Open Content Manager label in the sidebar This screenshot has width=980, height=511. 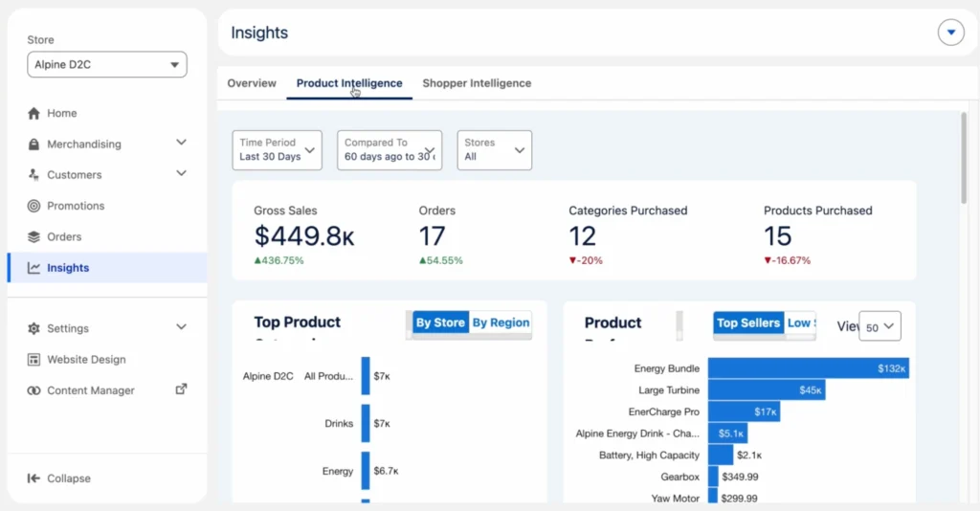pos(91,390)
